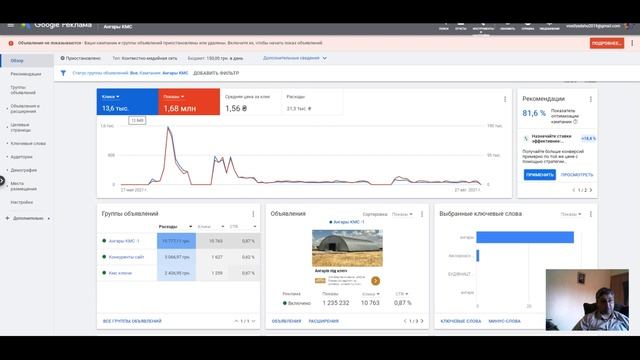Viewport: 640px width, 360px height.
Task: Open Рекомендации card three-dot menu
Action: 591,99
